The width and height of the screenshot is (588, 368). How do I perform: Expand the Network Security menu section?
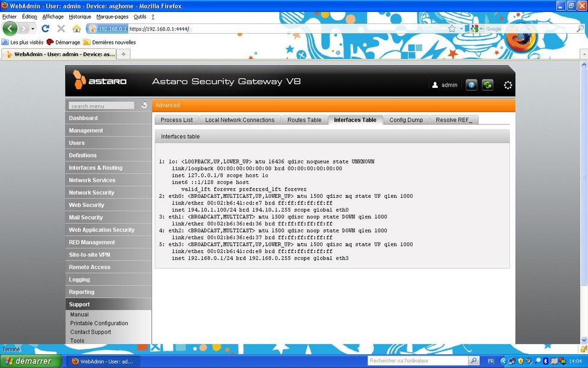pos(91,192)
